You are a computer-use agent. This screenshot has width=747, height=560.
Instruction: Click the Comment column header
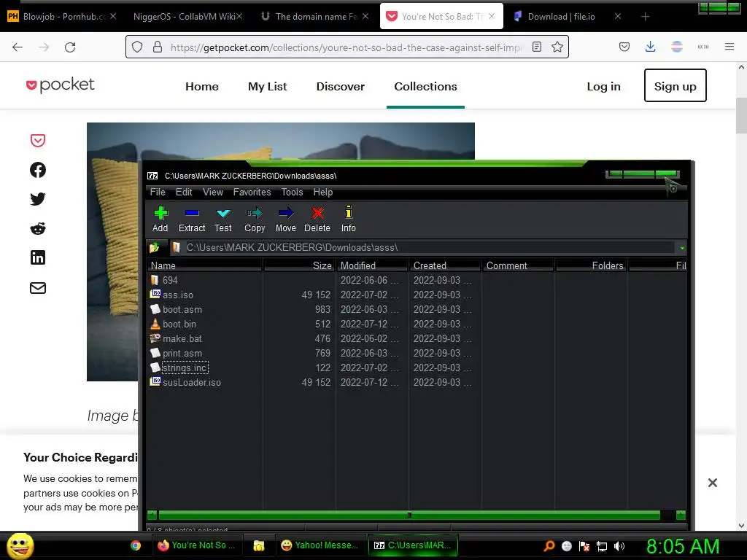click(518, 265)
